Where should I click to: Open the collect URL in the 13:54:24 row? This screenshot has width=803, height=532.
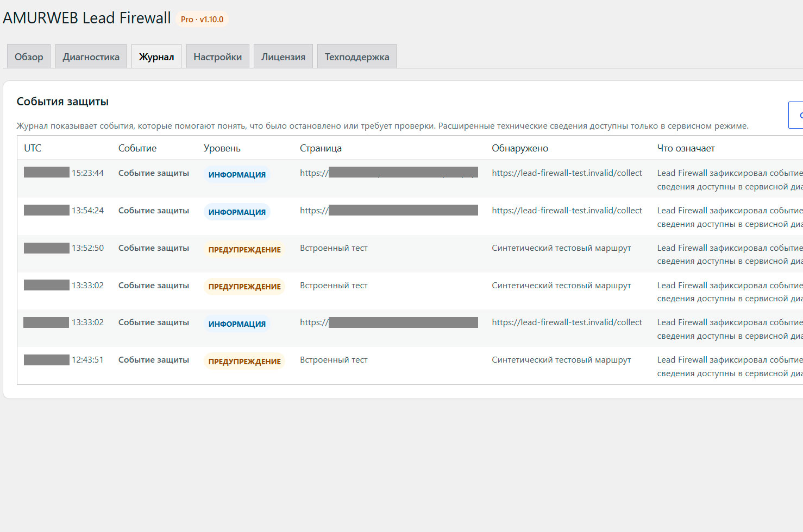[567, 211]
